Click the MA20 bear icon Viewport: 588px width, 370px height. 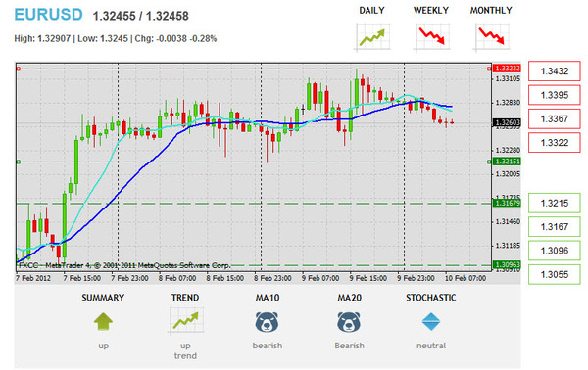click(x=349, y=322)
